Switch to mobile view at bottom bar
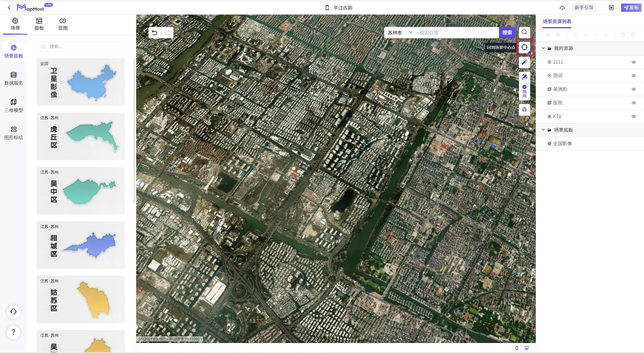Screen dimensions: 644x353 (517, 348)
